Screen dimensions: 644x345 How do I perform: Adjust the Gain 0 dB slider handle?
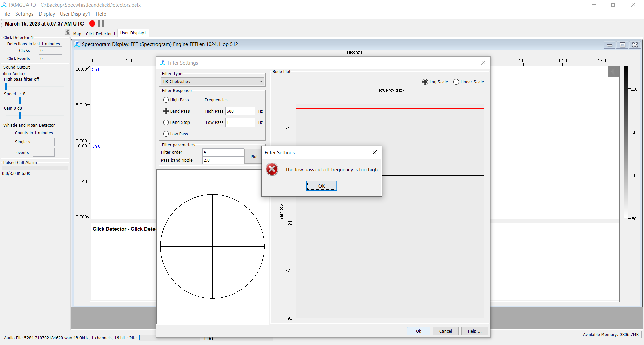tap(20, 115)
